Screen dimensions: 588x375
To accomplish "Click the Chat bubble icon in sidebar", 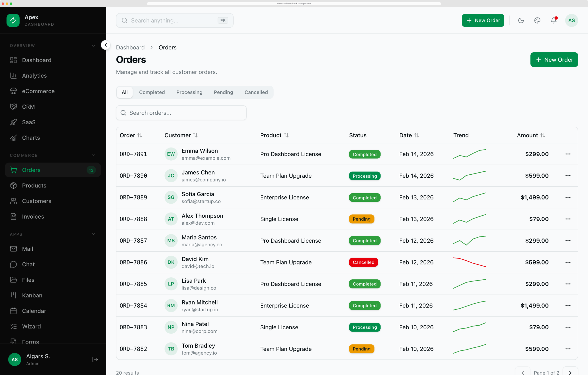I will [x=13, y=264].
